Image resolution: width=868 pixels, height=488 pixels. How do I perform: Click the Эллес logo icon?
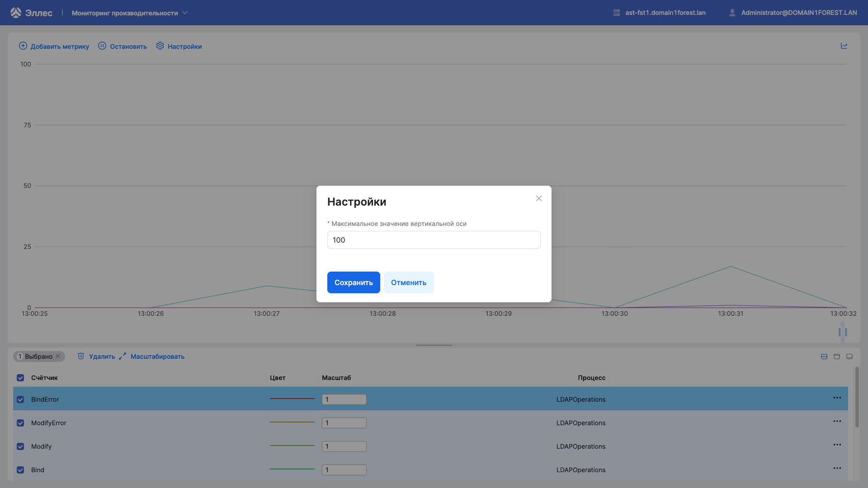click(16, 13)
